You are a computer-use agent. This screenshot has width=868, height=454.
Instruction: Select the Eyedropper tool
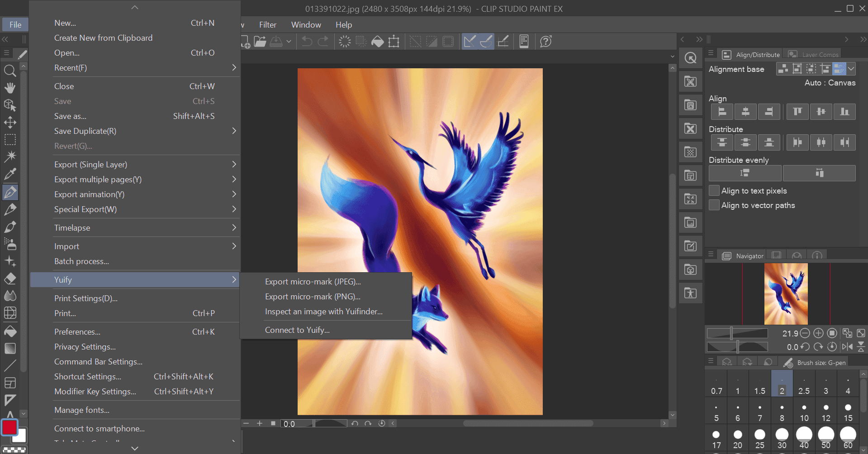(10, 174)
